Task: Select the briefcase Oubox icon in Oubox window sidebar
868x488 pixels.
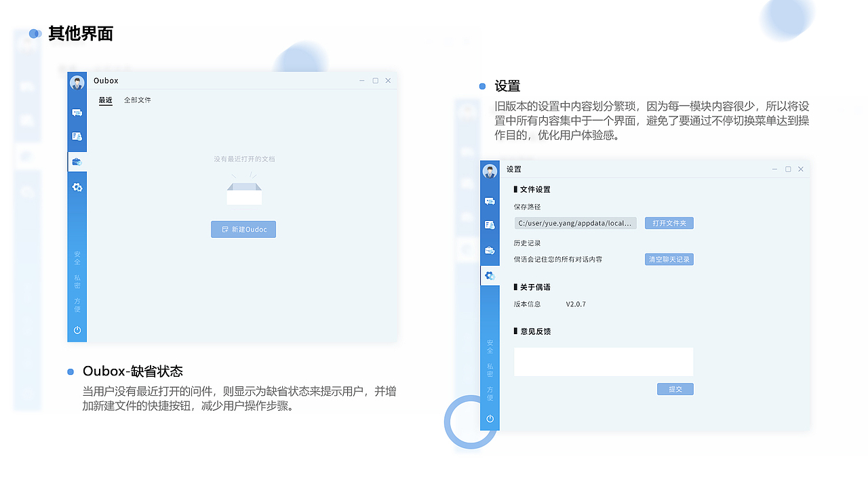Action: click(x=77, y=161)
